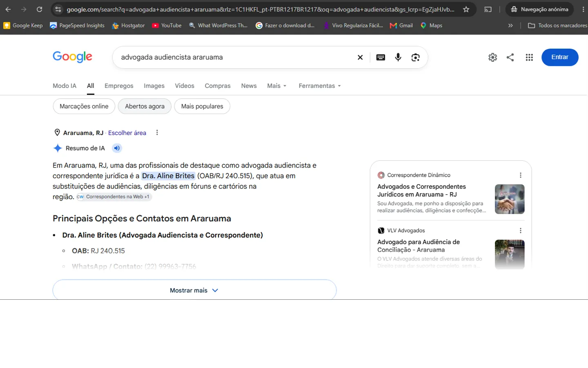
Task: Switch to the Images tab
Action: click(x=154, y=86)
